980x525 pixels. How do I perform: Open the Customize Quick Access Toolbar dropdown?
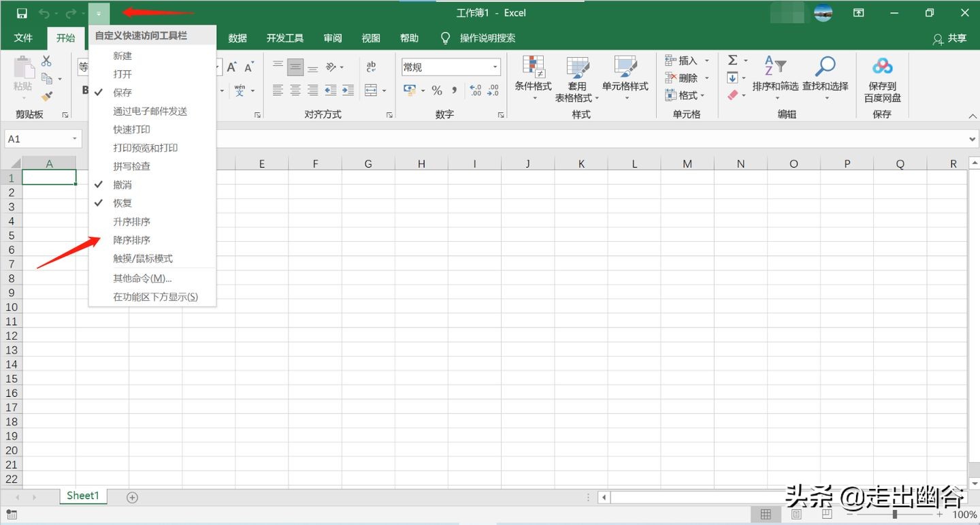coord(99,14)
